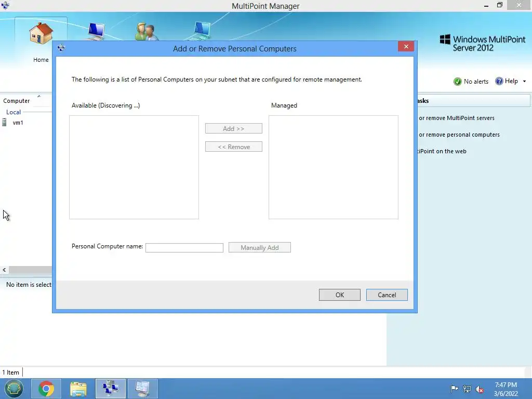Click the No alerts status text

tap(476, 82)
